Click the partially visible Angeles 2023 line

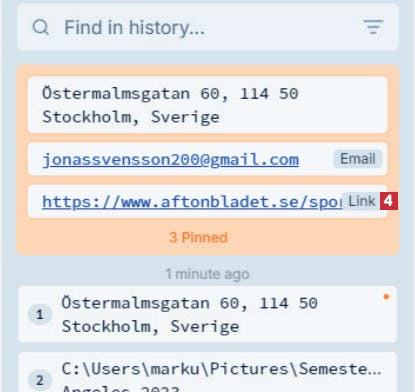coord(121,388)
